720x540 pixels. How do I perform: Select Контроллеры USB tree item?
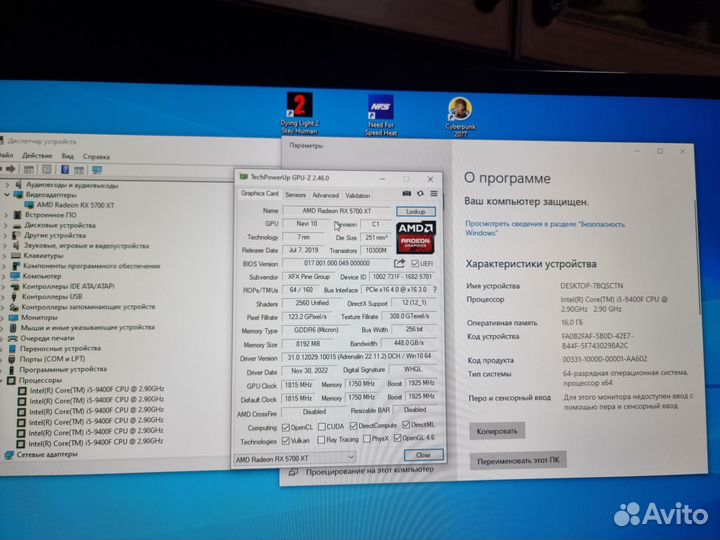click(x=52, y=297)
